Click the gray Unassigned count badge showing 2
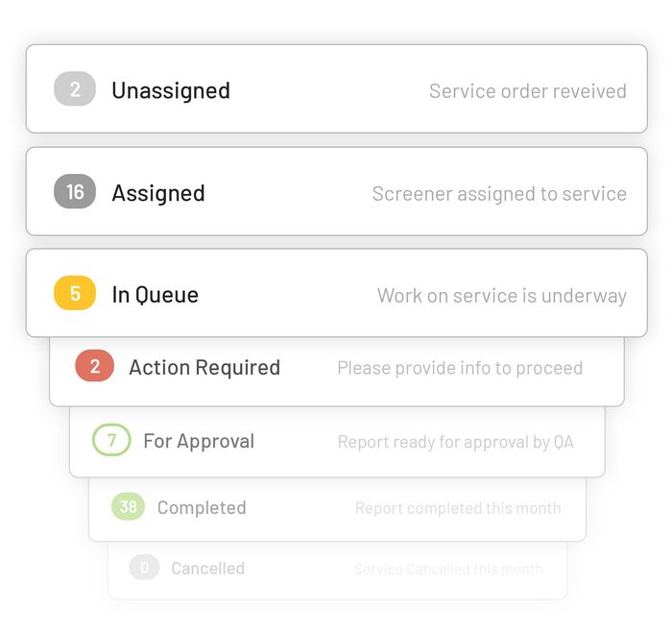 point(75,88)
